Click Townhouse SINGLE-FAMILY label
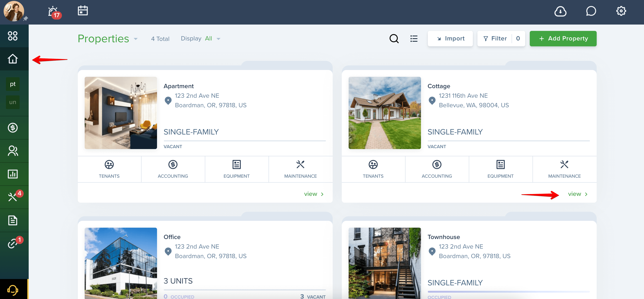Viewport: 644px width, 299px height. pos(455,282)
